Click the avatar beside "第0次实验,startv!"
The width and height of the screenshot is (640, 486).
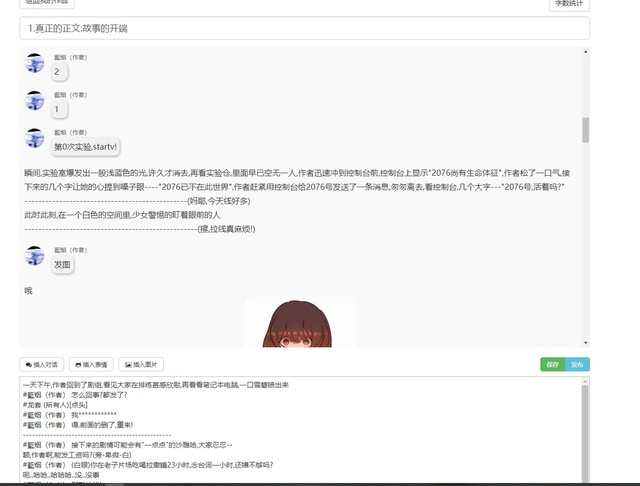tap(35, 138)
